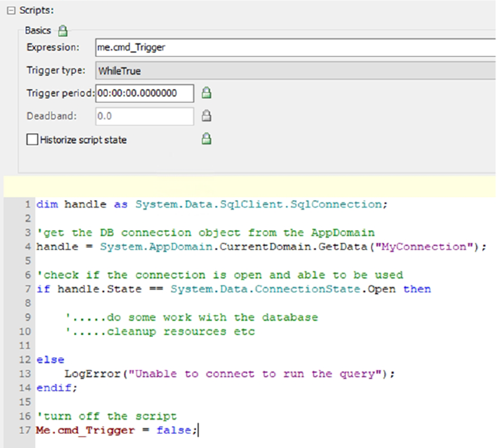498x448 pixels.
Task: Enable the Historize script state checkbox
Action: click(32, 139)
